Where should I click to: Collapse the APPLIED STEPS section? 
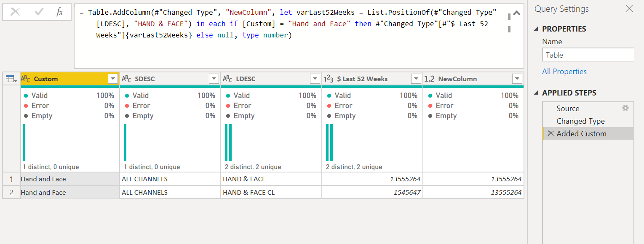[x=536, y=93]
